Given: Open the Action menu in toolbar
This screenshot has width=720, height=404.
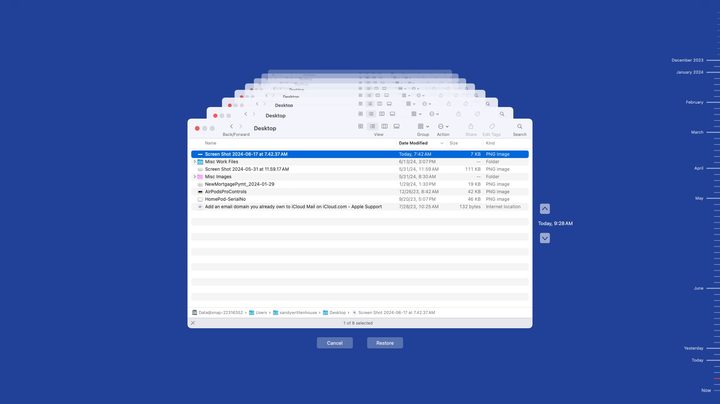Looking at the screenshot, I should point(443,126).
